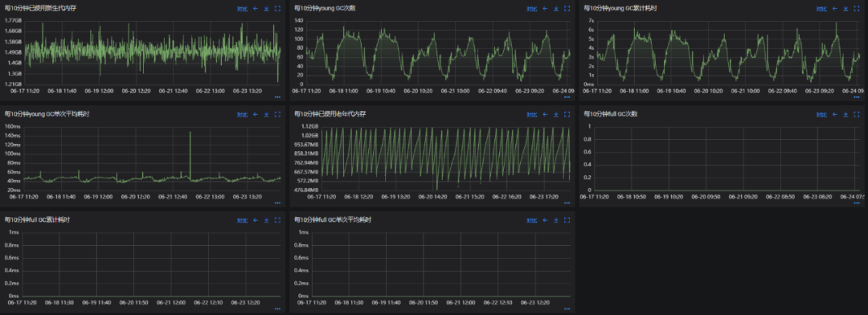Viewport: 868px width, 315px height.
Task: Open 每10分钟full GC累计耗时 chart fullscreen
Action: 277,220
